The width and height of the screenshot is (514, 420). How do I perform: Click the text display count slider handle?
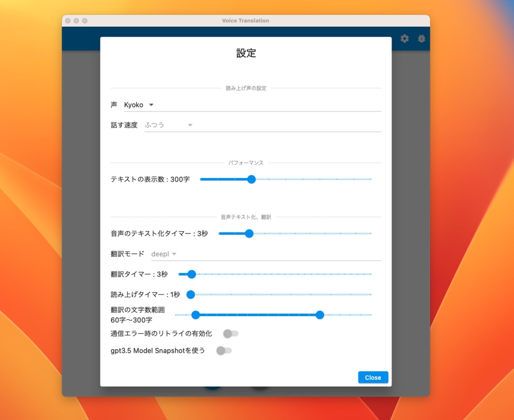pyautogui.click(x=251, y=179)
